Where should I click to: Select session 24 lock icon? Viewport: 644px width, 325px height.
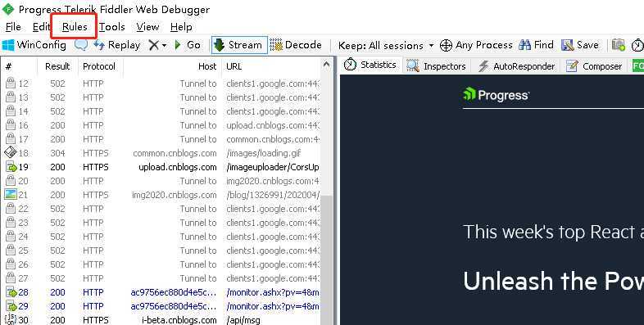(11, 237)
